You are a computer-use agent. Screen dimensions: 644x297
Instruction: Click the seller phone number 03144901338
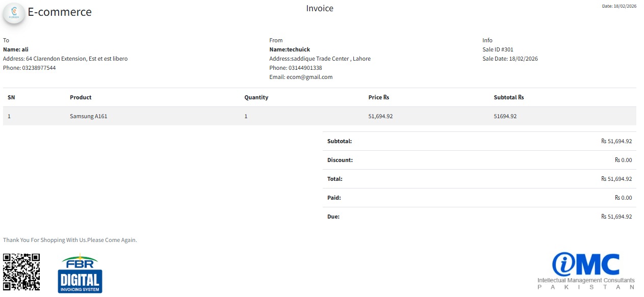305,68
